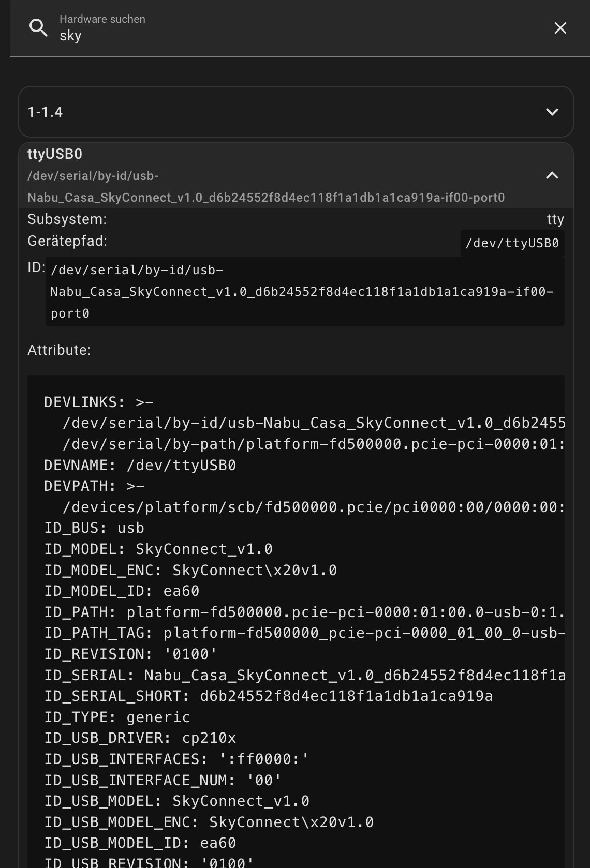Click the magnifier search icon
This screenshot has width=590, height=868.
coord(38,28)
